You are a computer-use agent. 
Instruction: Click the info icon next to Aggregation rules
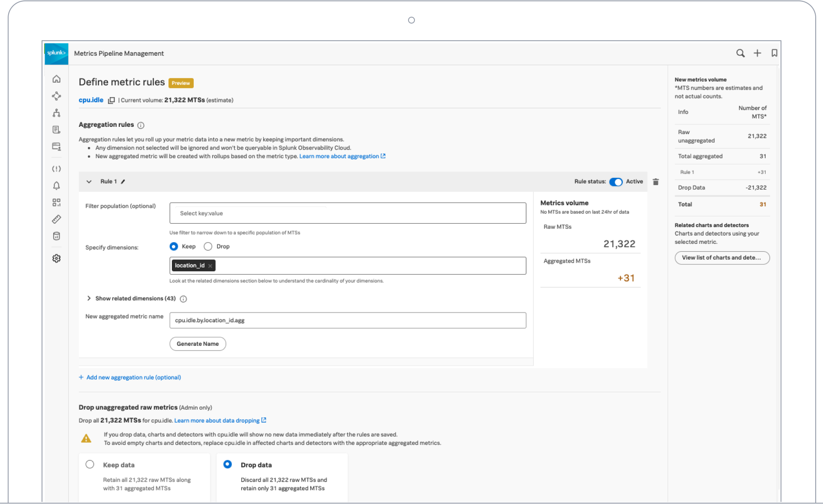tap(141, 125)
